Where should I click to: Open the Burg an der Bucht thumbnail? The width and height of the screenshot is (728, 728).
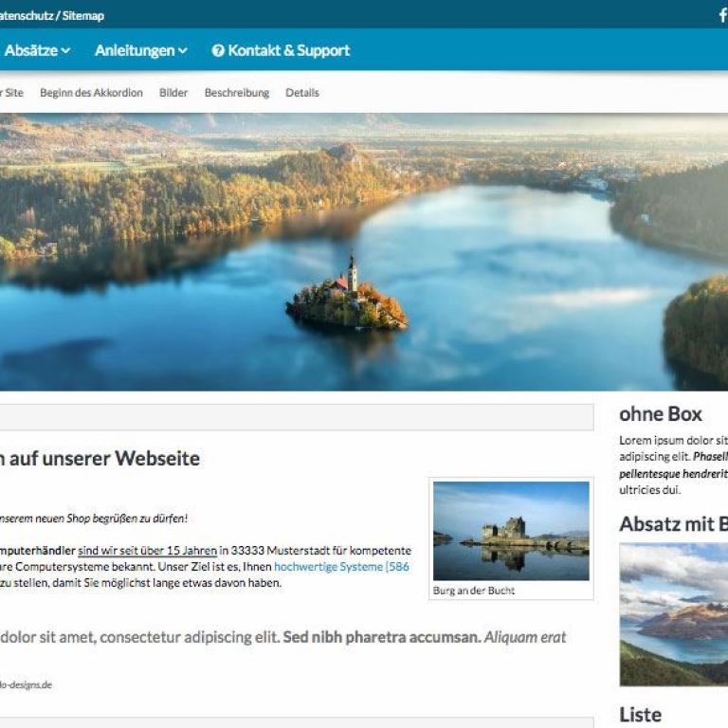(511, 531)
